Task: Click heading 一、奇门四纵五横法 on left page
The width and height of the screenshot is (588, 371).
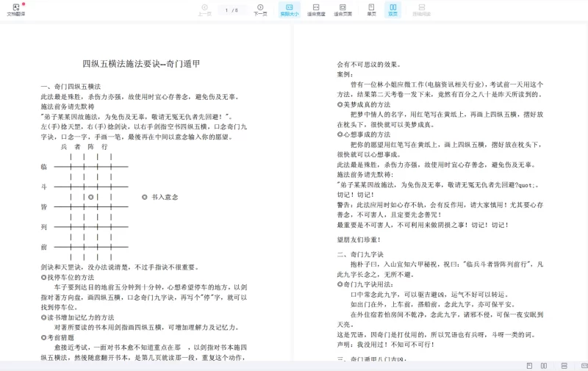Action: [71, 87]
